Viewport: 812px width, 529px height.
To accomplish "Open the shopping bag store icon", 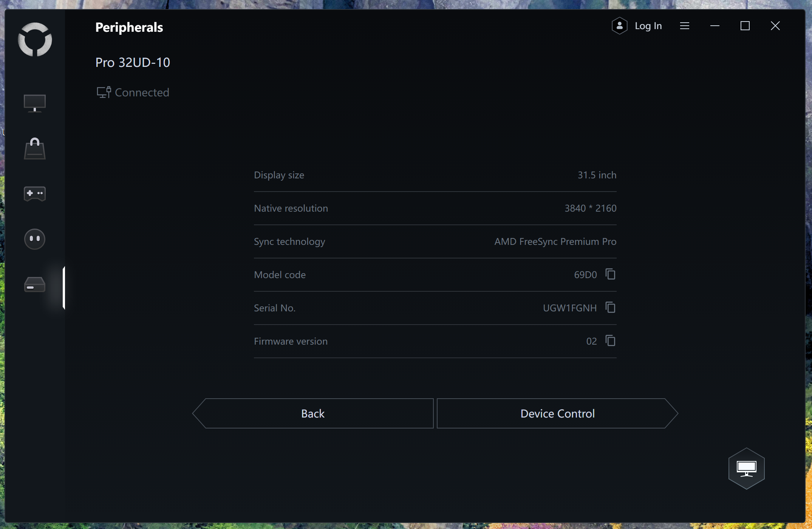I will coord(35,148).
